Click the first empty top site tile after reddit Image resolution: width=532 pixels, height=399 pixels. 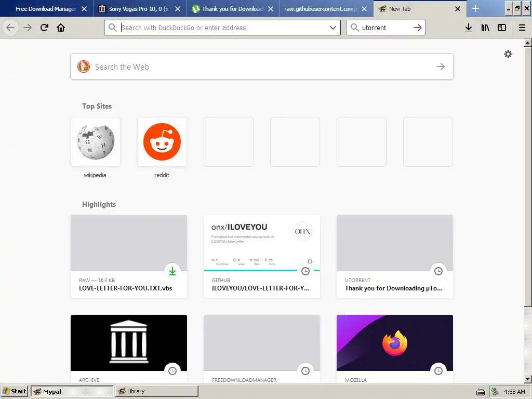[x=229, y=142]
